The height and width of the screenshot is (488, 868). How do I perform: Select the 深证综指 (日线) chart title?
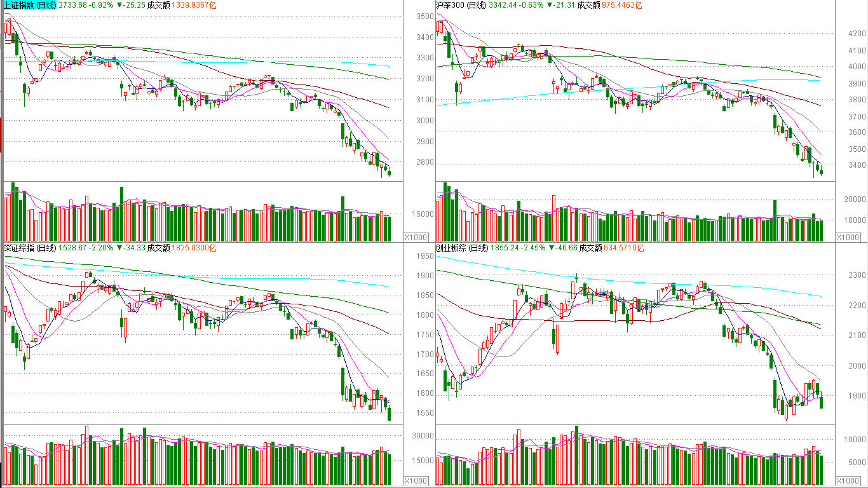tap(29, 248)
